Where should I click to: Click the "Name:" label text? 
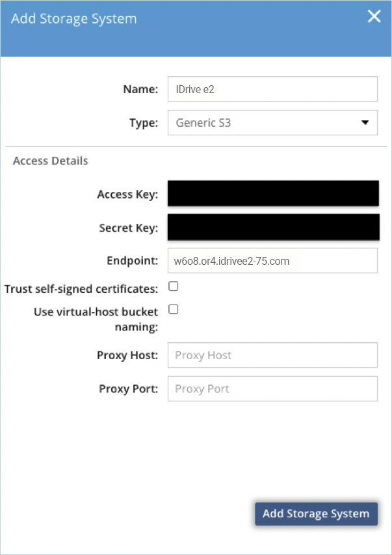pyautogui.click(x=140, y=89)
